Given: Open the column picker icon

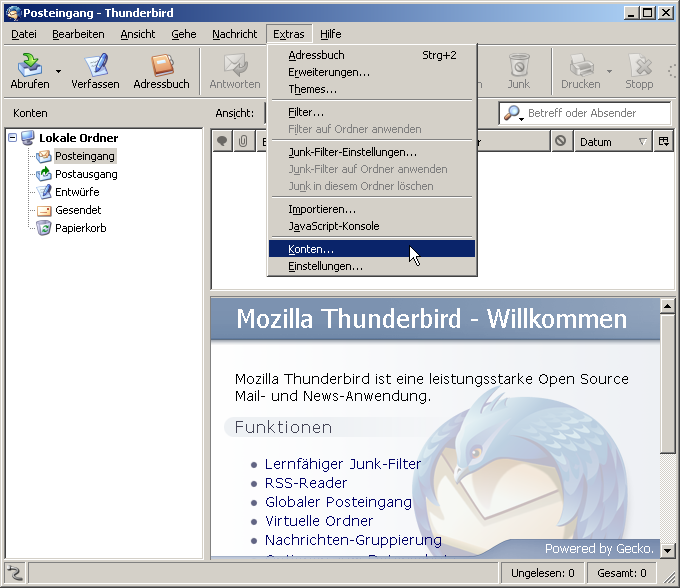Looking at the screenshot, I should [x=664, y=141].
